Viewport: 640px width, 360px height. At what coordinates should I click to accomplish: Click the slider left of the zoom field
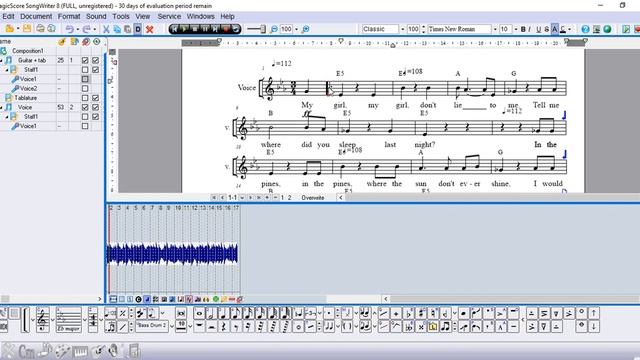(x=256, y=29)
